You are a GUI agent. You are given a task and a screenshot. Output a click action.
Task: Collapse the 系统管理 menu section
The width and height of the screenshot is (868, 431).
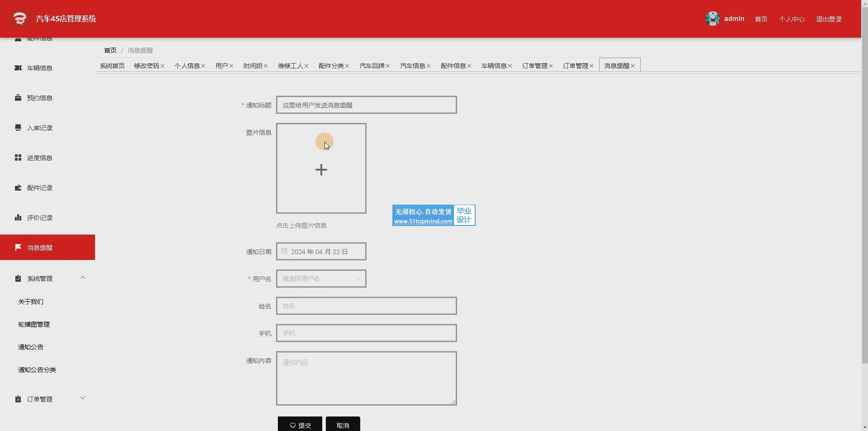(83, 278)
